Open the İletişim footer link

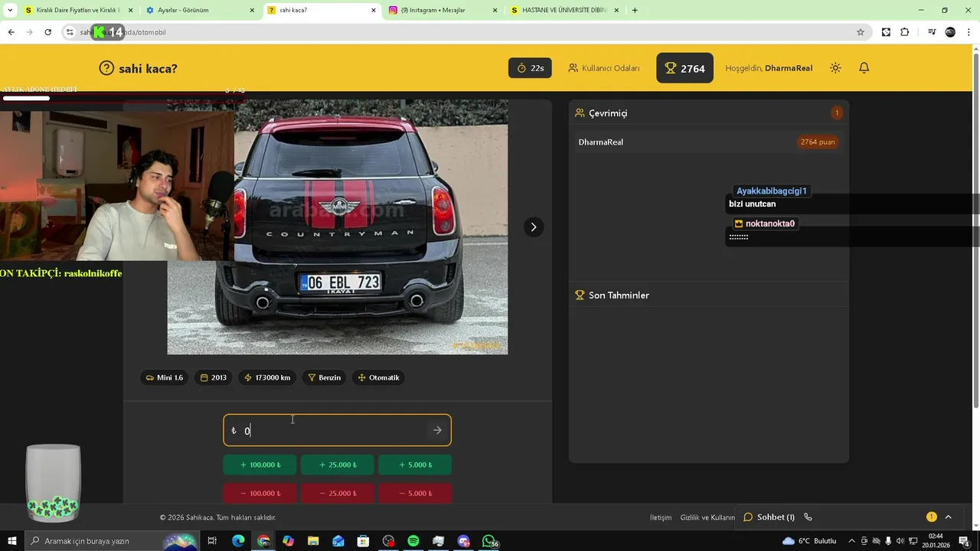click(661, 517)
